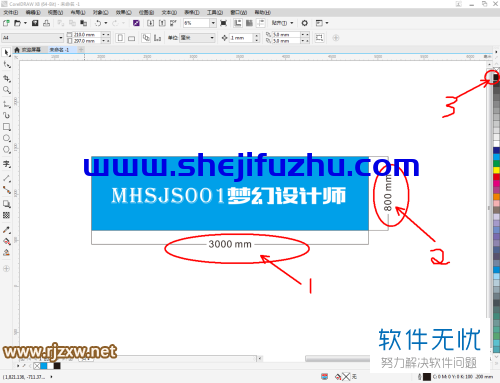The width and height of the screenshot is (500, 383).
Task: Activate the Text tool
Action: [6, 164]
